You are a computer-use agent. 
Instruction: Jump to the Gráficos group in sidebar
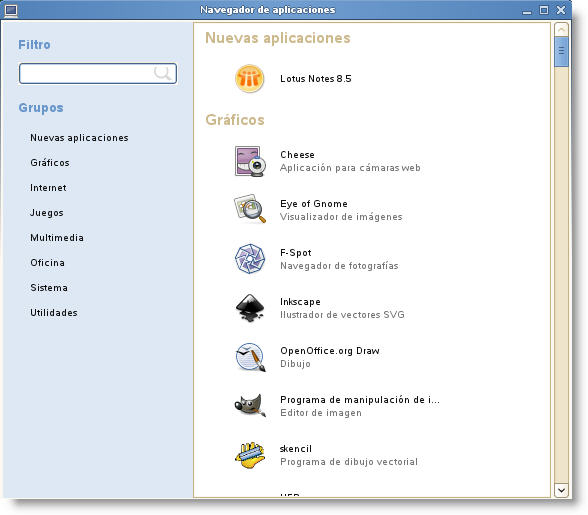[x=50, y=163]
